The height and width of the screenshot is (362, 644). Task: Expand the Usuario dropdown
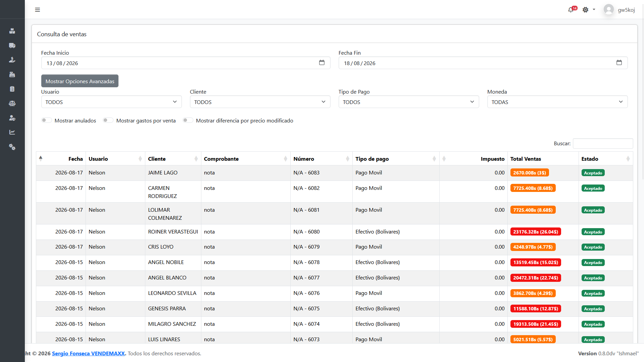[111, 102]
